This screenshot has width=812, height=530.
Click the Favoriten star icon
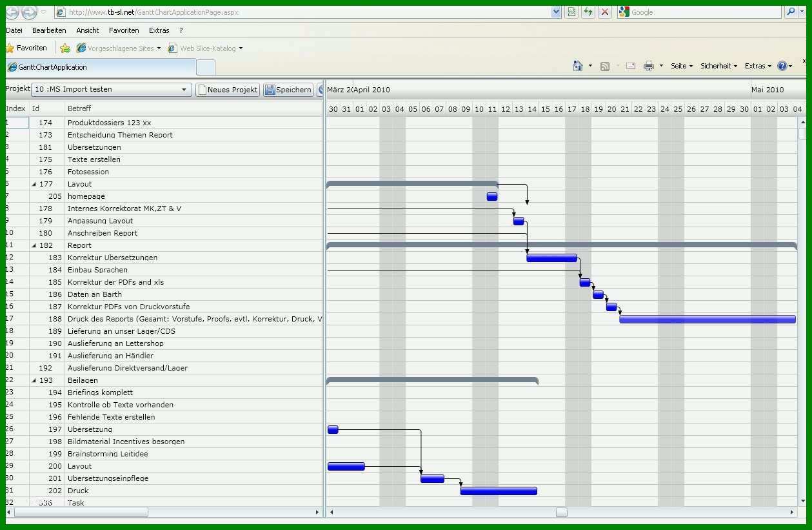point(10,48)
